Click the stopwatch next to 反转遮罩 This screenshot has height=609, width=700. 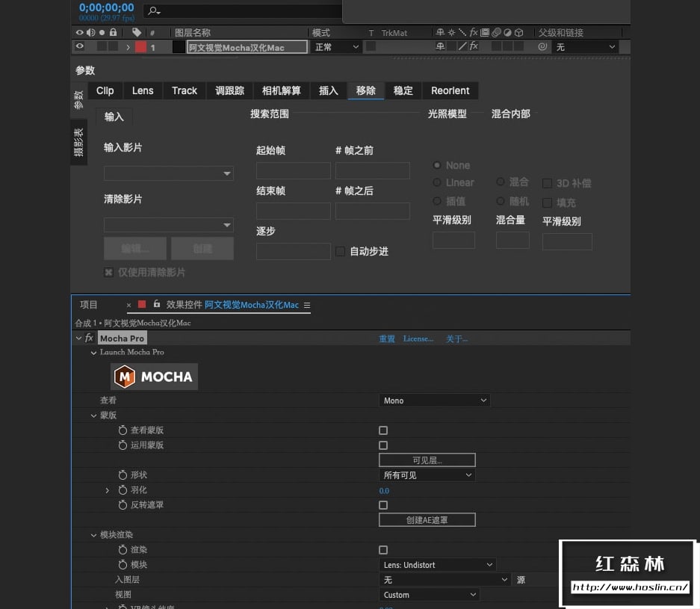click(123, 504)
